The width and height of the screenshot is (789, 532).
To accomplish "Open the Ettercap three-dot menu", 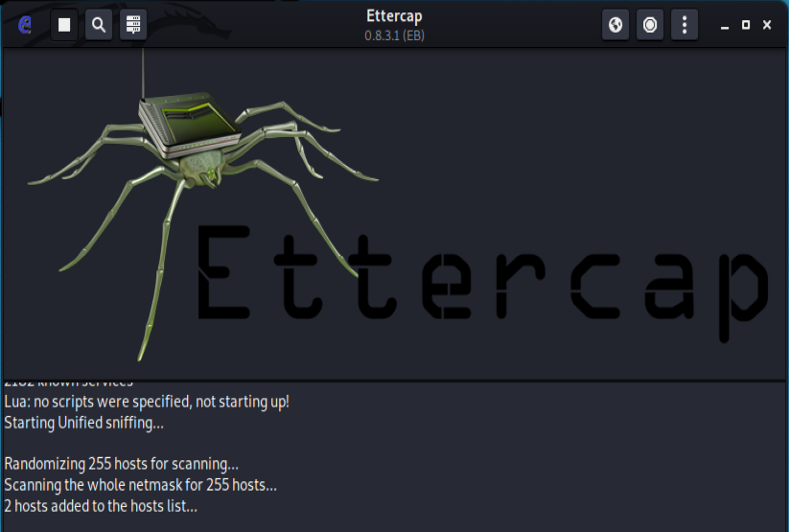I will coord(685,25).
